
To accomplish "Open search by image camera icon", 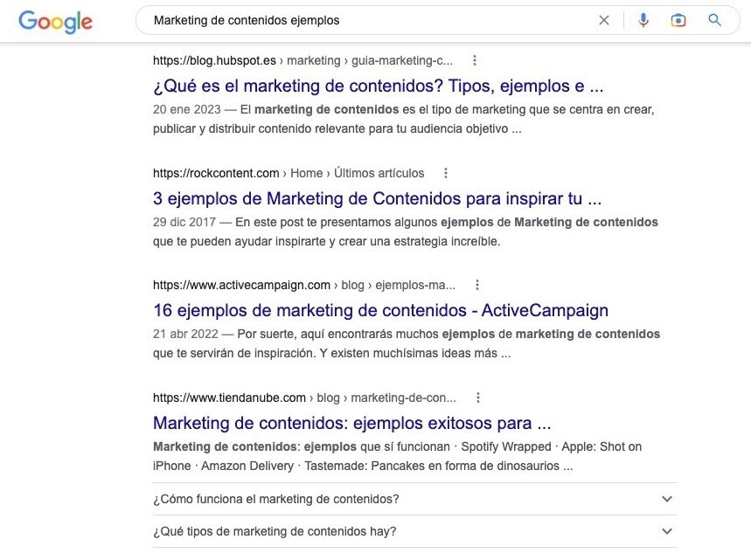I will [x=678, y=20].
